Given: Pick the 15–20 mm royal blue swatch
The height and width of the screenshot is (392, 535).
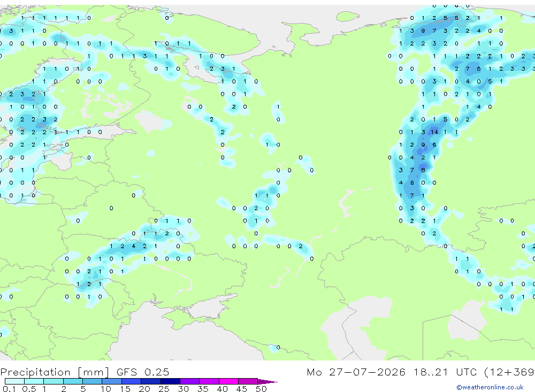Looking at the screenshot, I should pyautogui.click(x=132, y=381).
